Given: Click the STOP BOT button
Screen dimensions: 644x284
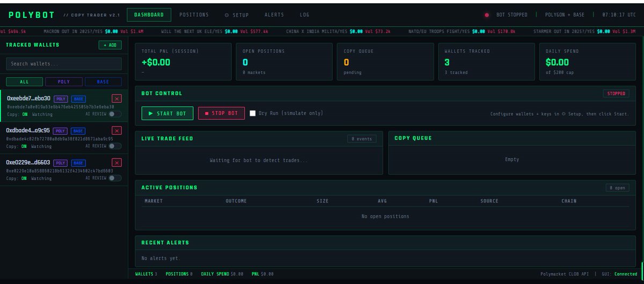Looking at the screenshot, I should coord(222,114).
